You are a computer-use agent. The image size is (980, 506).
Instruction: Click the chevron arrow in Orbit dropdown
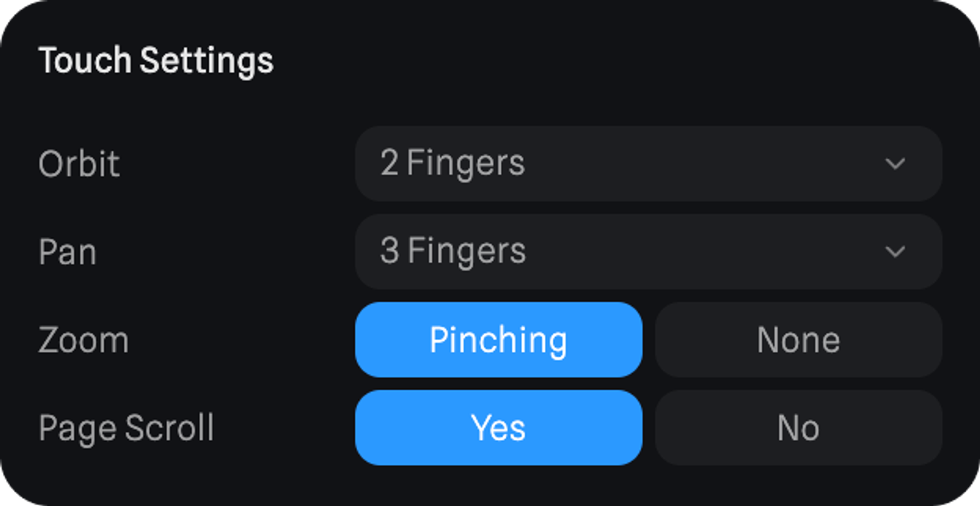(895, 164)
